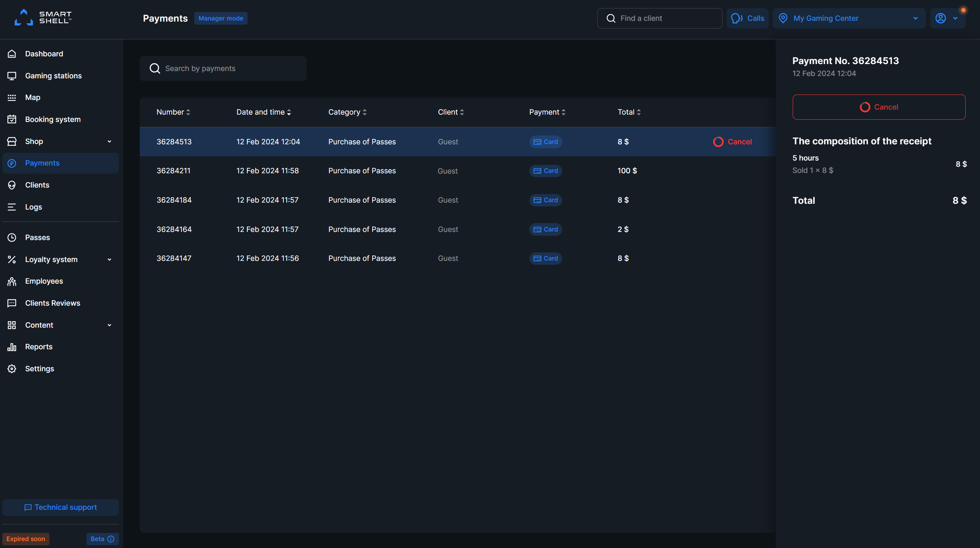Click the Search by payments field
This screenshot has height=548, width=980.
(x=223, y=68)
